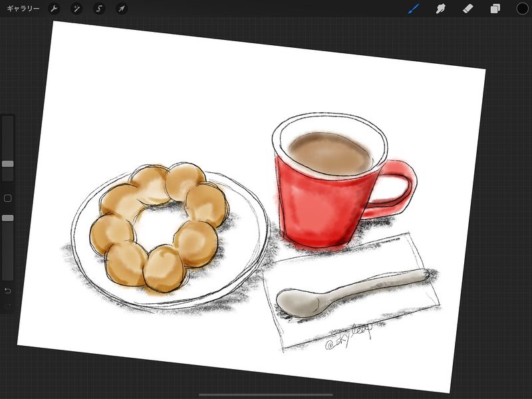
Task: Open the Adjustments magic wand menu
Action: pos(77,9)
